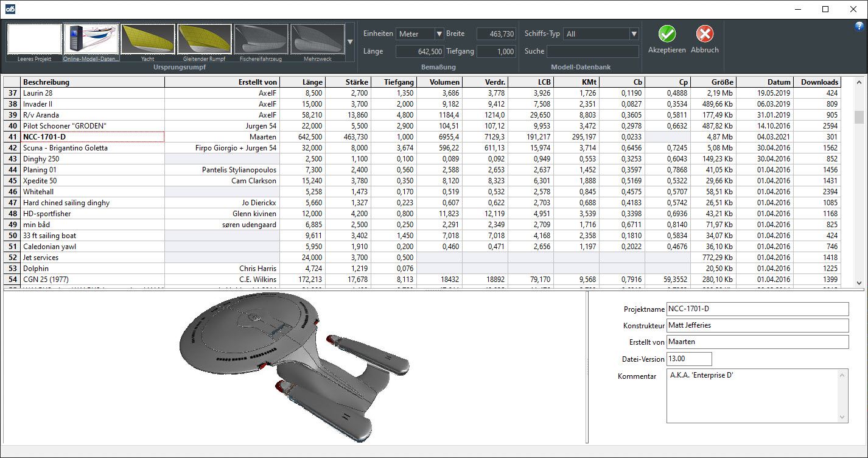
Task: Click the Erstellt von field with Maarten
Action: (757, 342)
